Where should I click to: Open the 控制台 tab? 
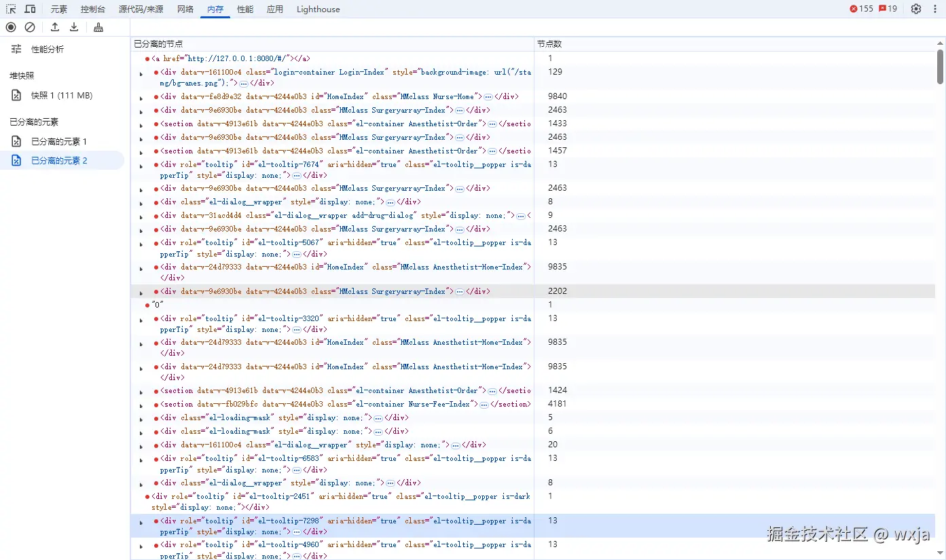click(93, 10)
